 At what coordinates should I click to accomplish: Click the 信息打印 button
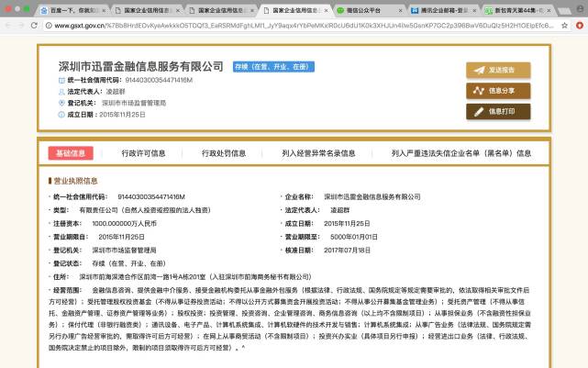498,111
